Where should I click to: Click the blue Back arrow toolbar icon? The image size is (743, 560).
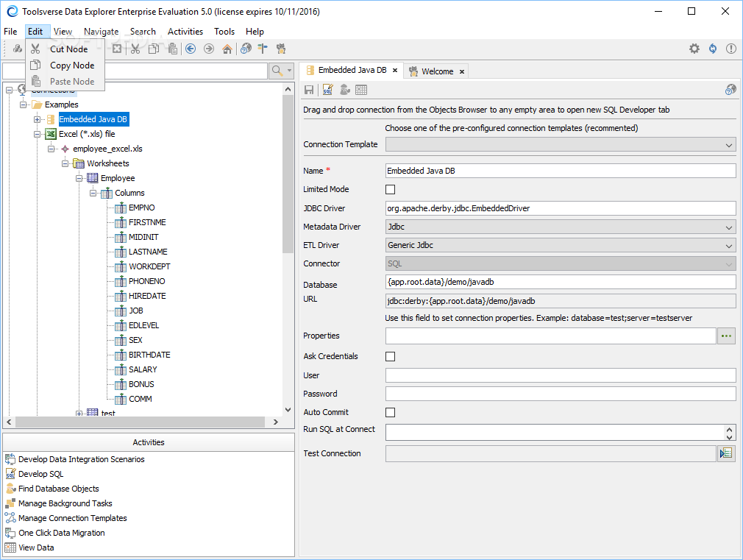[191, 49]
